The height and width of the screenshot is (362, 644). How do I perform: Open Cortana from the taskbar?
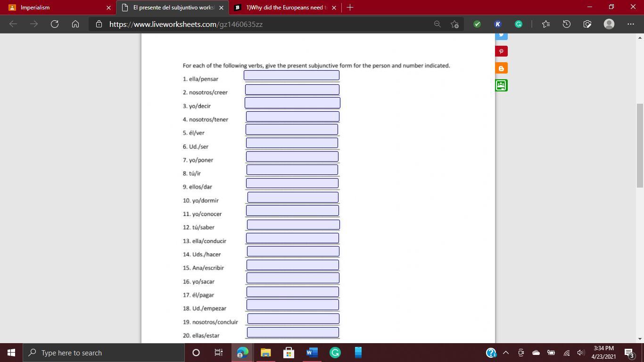coord(196,353)
